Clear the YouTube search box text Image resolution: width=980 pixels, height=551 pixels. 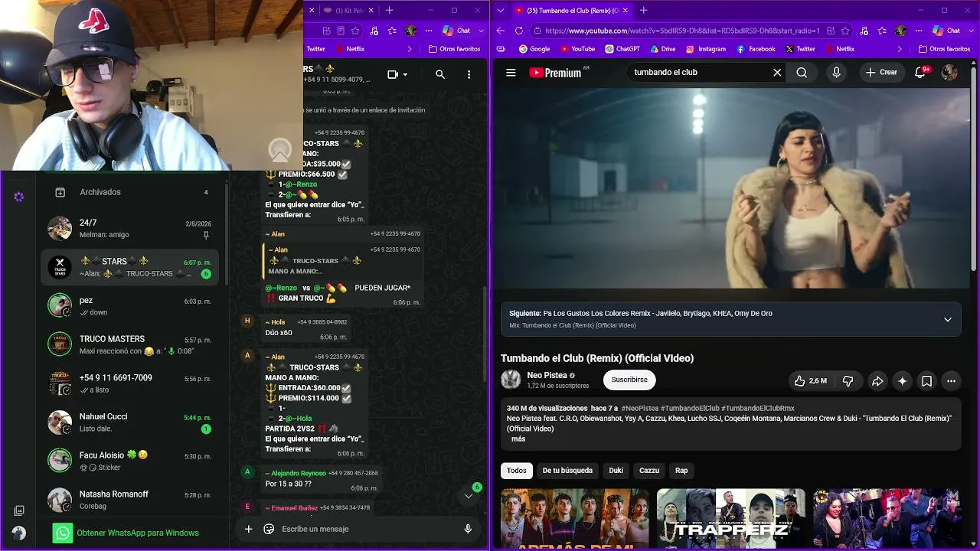(777, 73)
